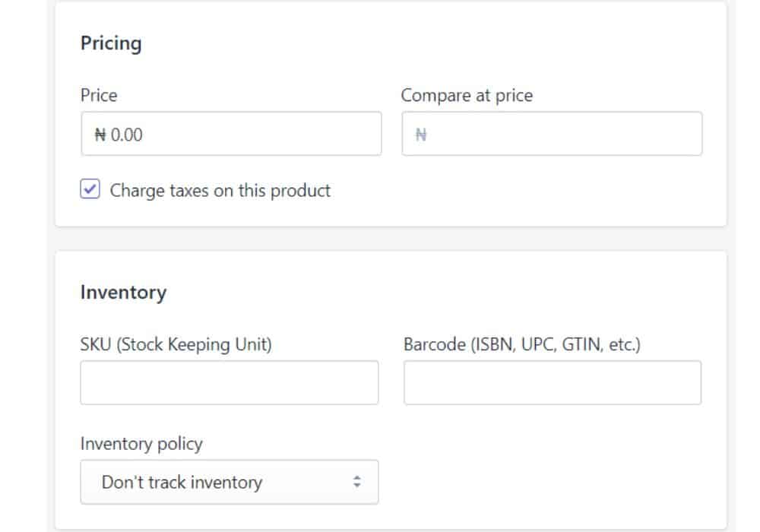Open the Inventory policy dropdown
This screenshot has height=532, width=760.
click(229, 482)
